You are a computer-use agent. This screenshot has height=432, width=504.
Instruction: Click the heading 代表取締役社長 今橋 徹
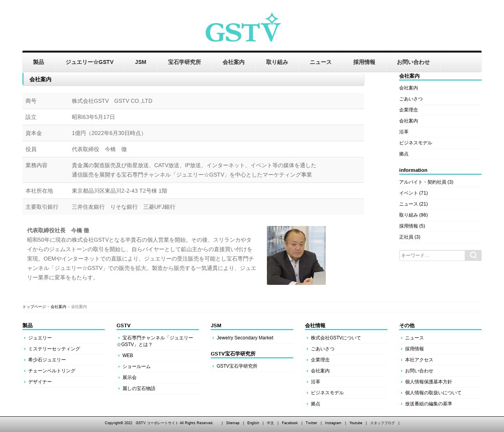point(58,231)
